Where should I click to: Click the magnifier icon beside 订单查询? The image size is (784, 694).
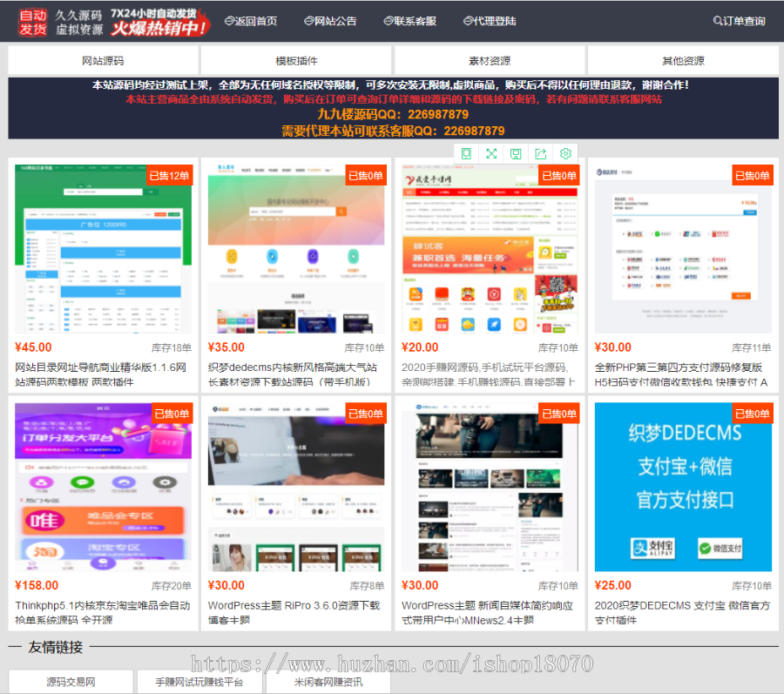(x=720, y=21)
